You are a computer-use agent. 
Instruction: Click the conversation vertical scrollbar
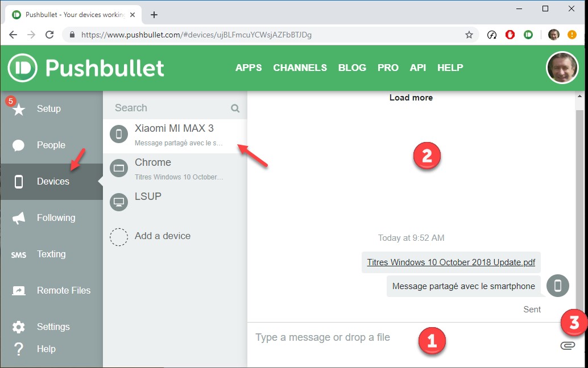click(579, 209)
